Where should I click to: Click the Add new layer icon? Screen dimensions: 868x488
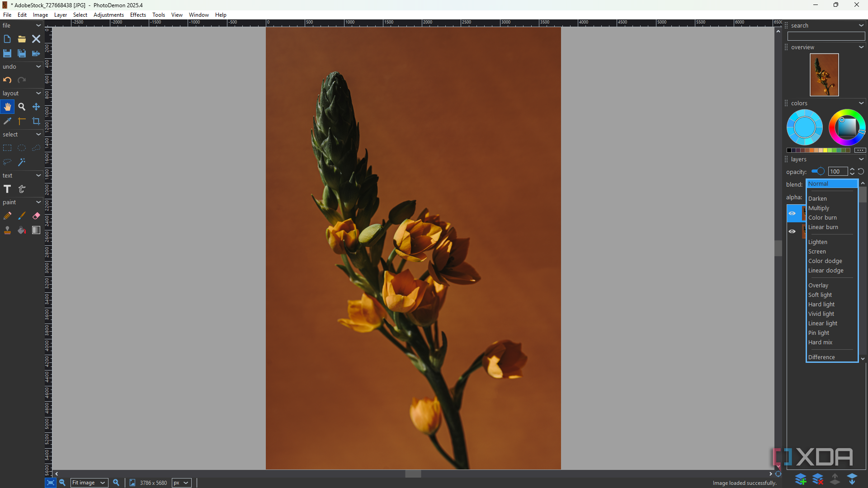coord(800,479)
